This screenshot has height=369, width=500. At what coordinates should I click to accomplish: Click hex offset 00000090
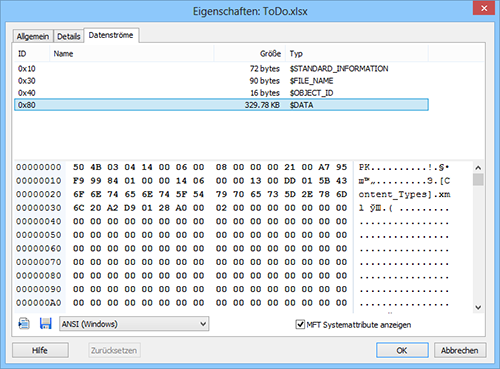coord(39,289)
